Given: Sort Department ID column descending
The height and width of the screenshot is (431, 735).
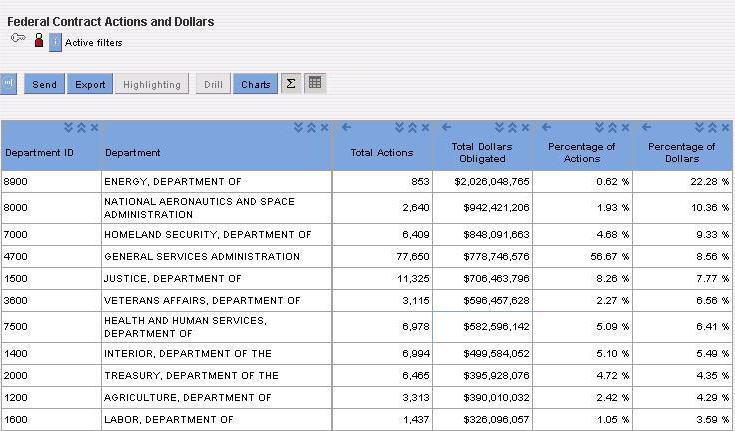Looking at the screenshot, I should point(68,127).
